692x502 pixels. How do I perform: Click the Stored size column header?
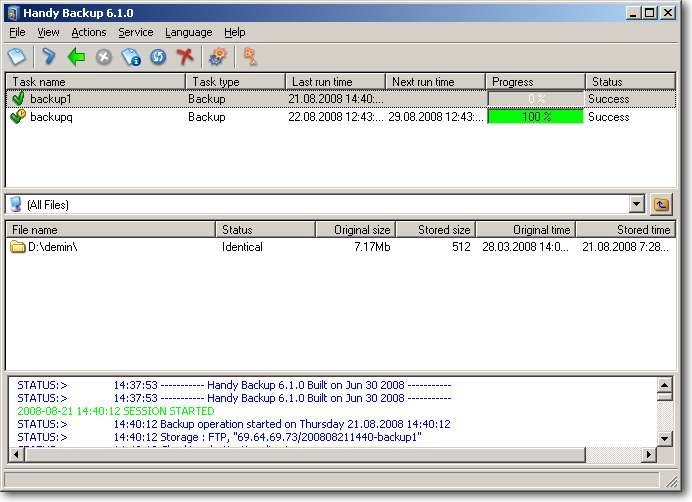click(436, 230)
